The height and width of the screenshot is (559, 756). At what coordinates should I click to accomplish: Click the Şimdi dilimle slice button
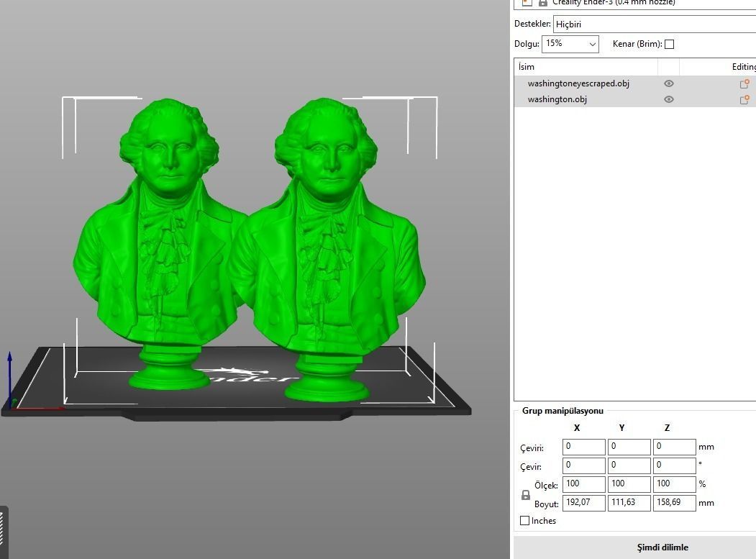635,547
